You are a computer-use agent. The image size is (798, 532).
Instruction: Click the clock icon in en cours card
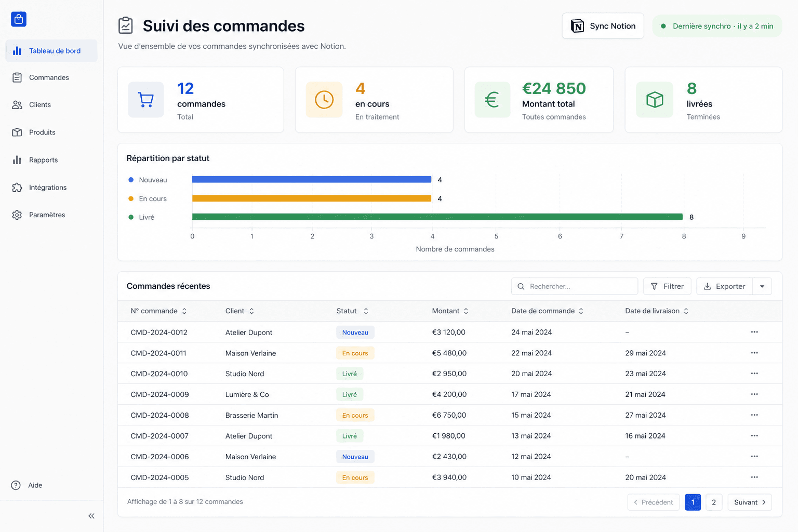(x=324, y=100)
